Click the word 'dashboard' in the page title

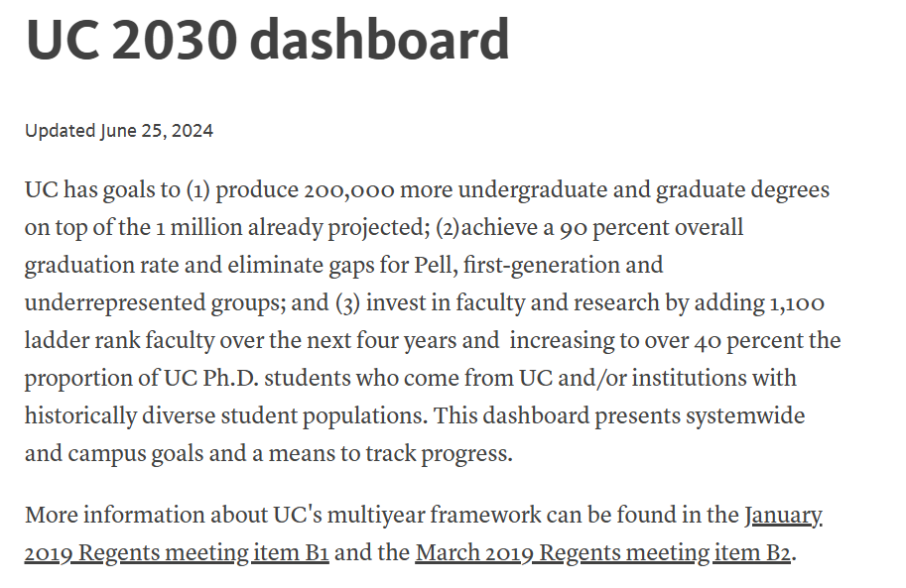[x=380, y=39]
